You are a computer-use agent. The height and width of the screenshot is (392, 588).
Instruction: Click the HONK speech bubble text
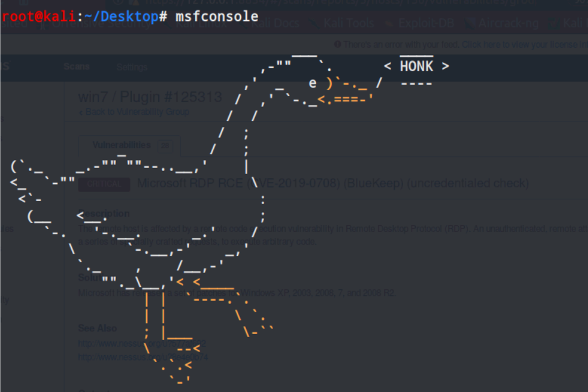(x=416, y=66)
